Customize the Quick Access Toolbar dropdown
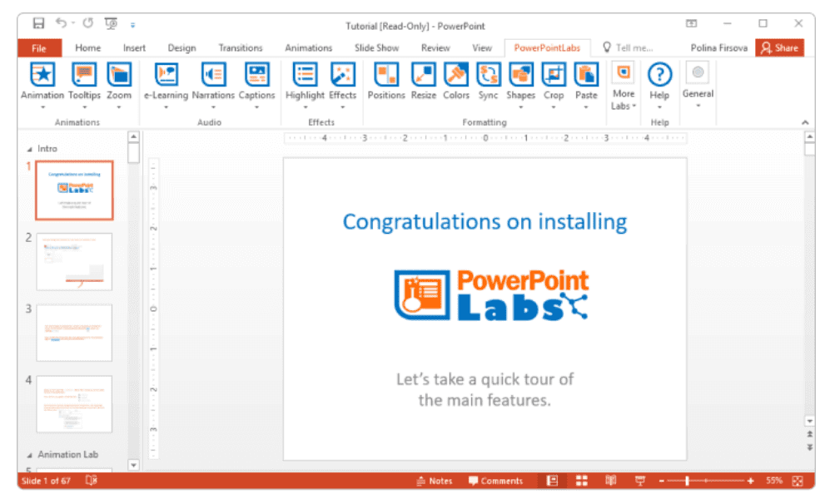830x504 pixels. [133, 25]
